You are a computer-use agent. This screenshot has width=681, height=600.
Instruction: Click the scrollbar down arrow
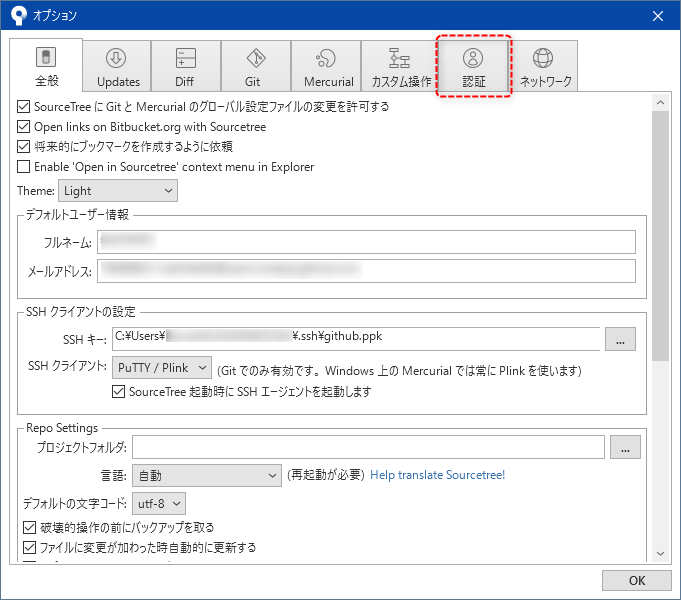(661, 554)
